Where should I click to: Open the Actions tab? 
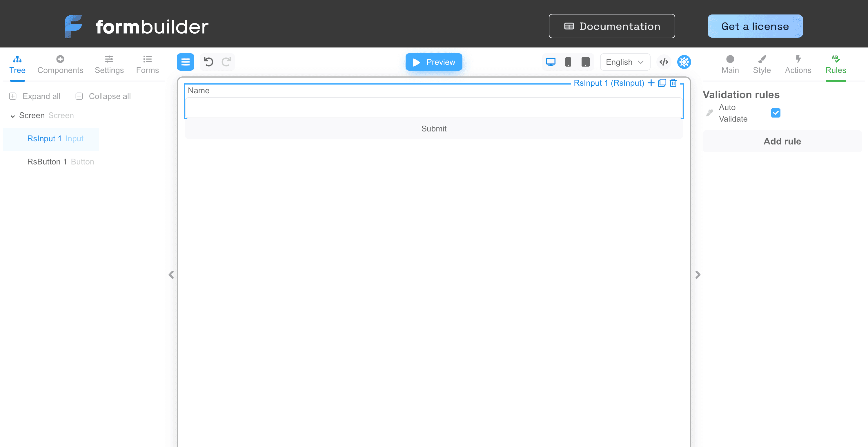point(798,64)
